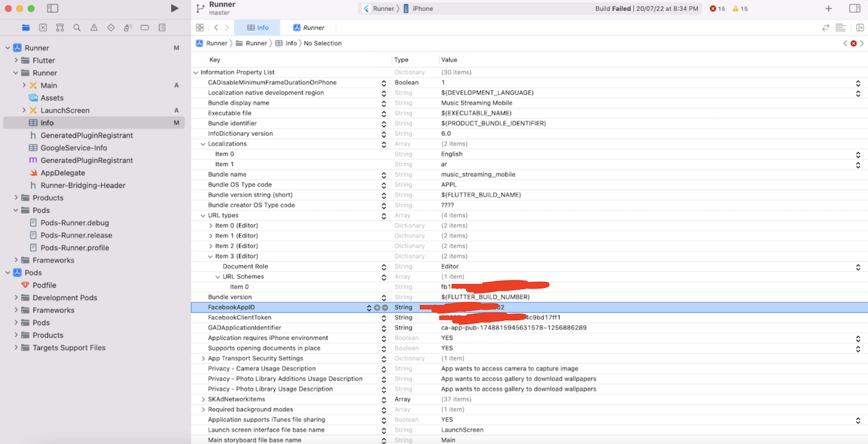Expand App Transport Security Settings
The image size is (868, 444).
pyautogui.click(x=203, y=358)
